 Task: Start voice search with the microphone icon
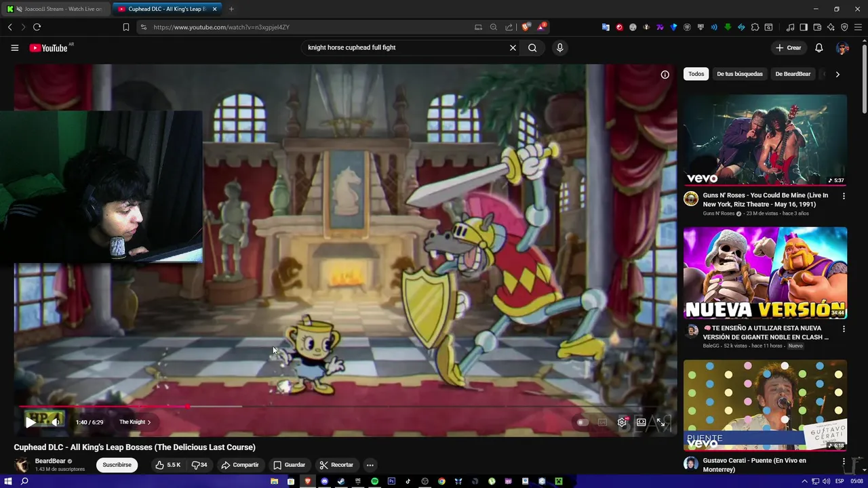point(559,47)
